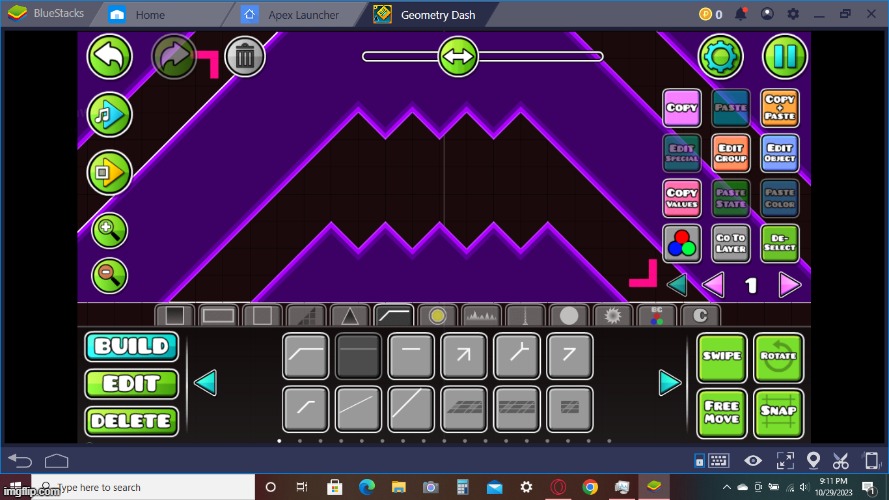Pick the steep diagonal slope line object

[411, 409]
